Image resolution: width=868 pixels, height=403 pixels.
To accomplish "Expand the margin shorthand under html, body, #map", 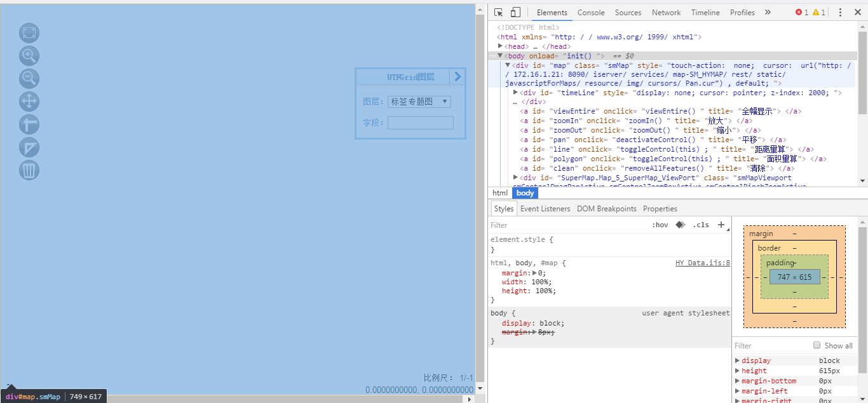I will [x=535, y=273].
